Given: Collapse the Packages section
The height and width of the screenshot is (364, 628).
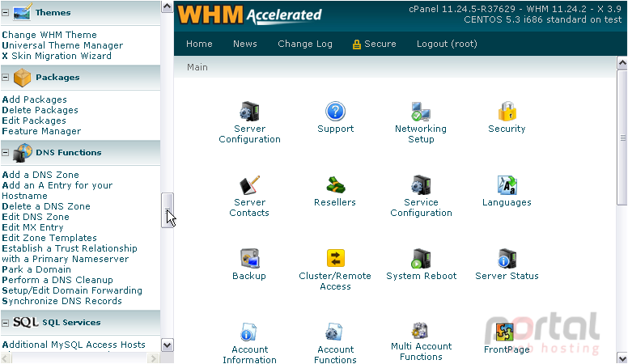Looking at the screenshot, I should [5, 78].
